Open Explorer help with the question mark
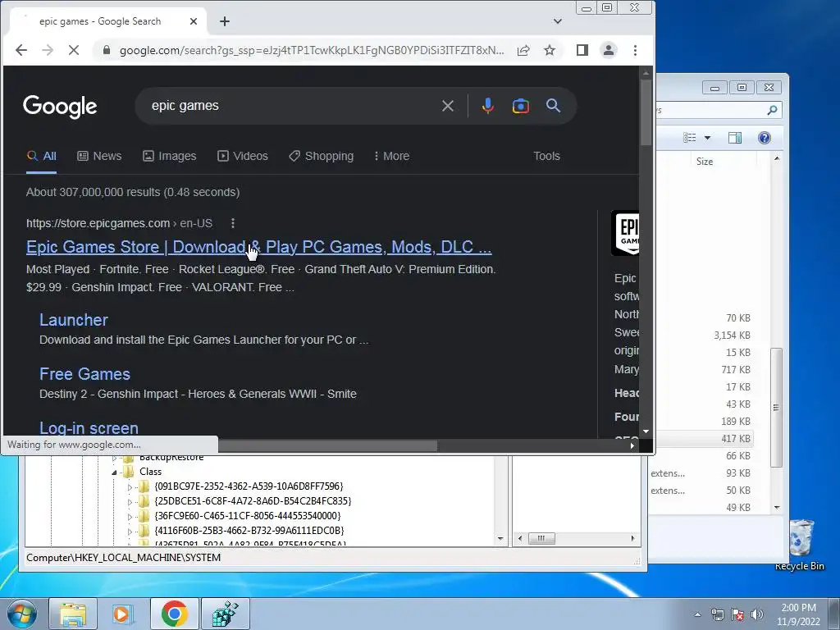 pos(765,138)
